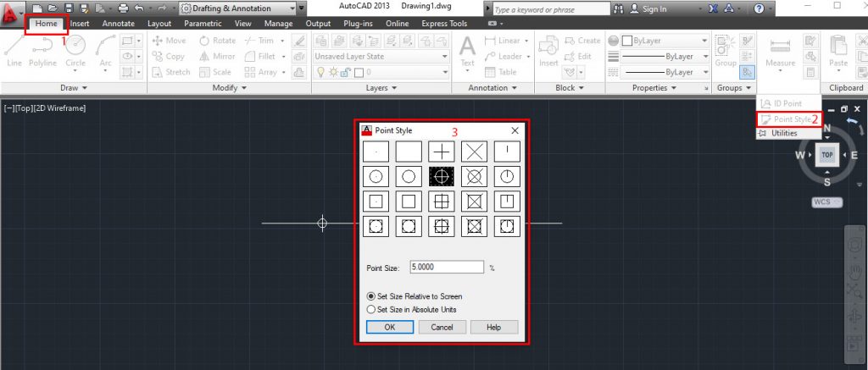Select the X-shaped point style

coord(474,152)
